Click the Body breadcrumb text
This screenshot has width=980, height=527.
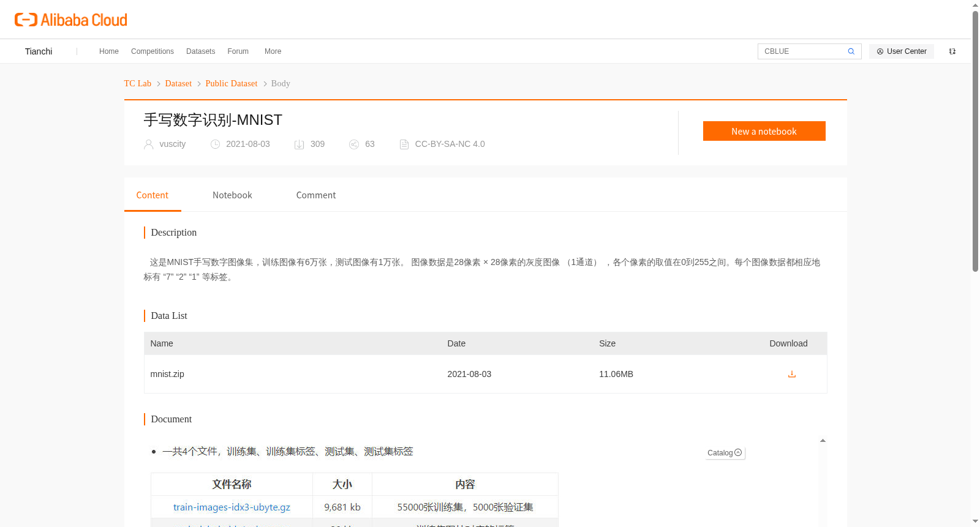[x=281, y=83]
